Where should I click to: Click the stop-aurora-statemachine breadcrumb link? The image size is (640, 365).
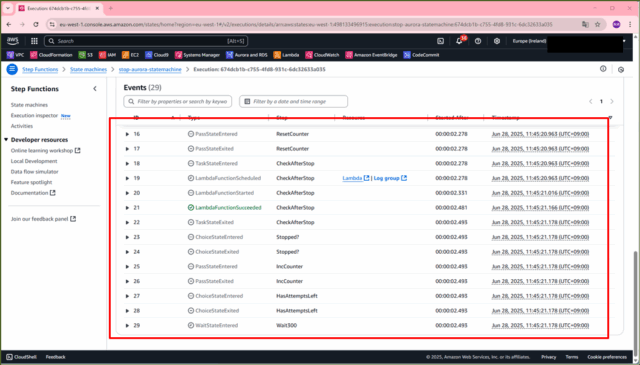[150, 69]
